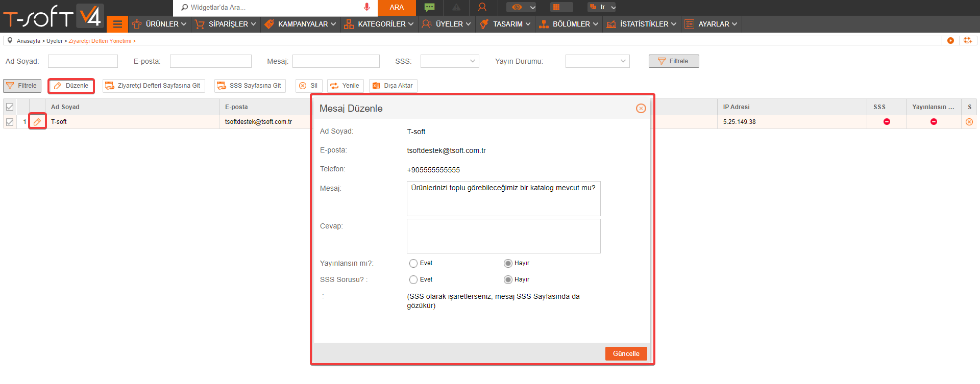
Task: Click the microphone voice search icon
Action: click(x=366, y=7)
